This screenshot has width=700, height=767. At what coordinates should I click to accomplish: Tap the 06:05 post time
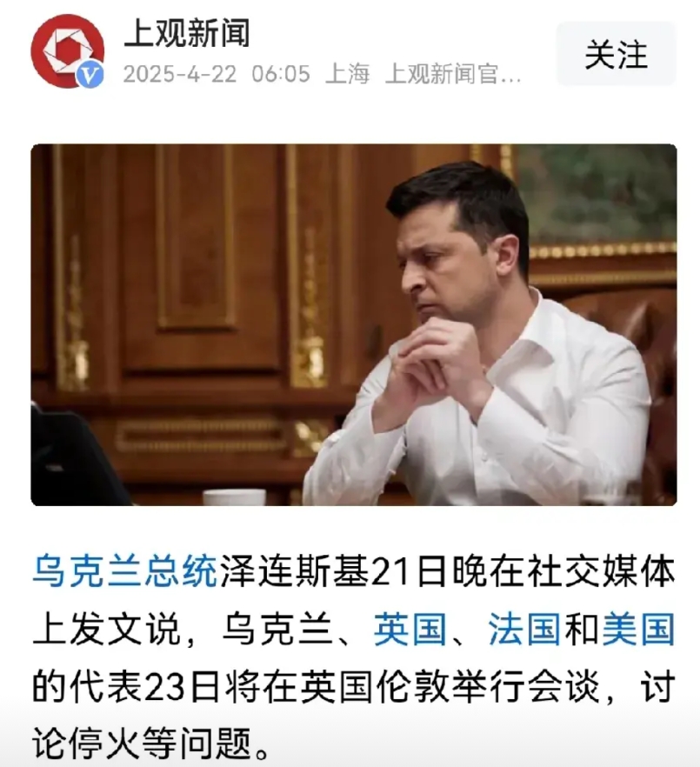tap(281, 75)
